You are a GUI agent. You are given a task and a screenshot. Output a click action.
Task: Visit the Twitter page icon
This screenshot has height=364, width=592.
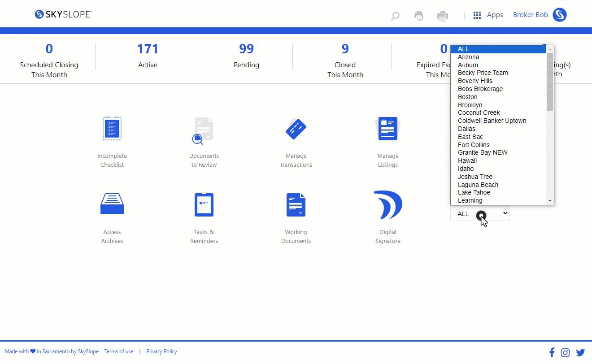pos(580,352)
